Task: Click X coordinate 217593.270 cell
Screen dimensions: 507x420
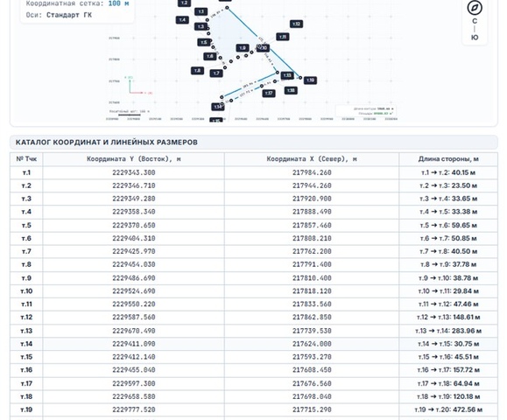Action: tap(312, 357)
